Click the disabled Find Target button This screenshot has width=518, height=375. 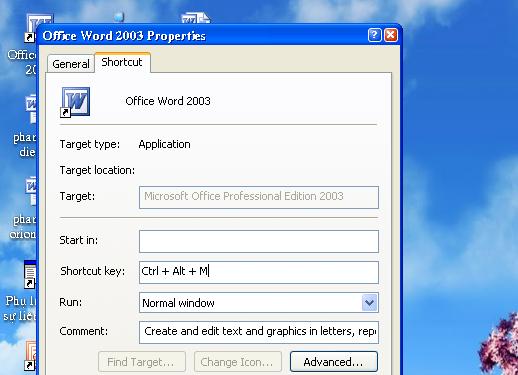pyautogui.click(x=142, y=362)
